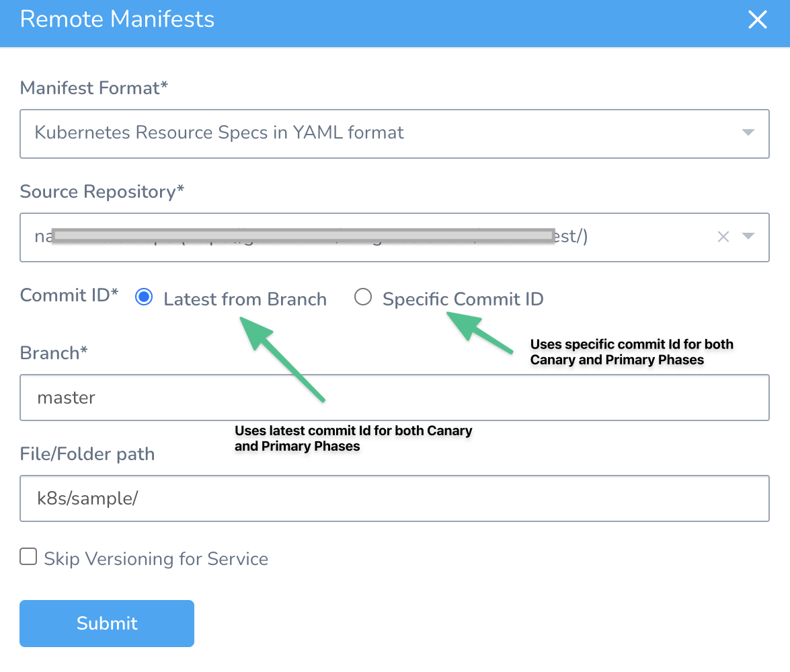Click the Latest from Branch label
The height and width of the screenshot is (672, 790).
coord(245,299)
